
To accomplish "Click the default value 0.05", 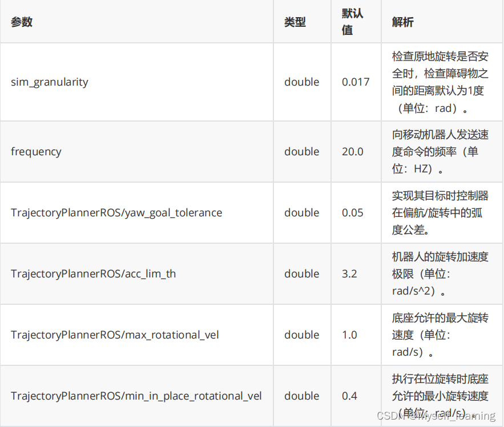I will (353, 212).
